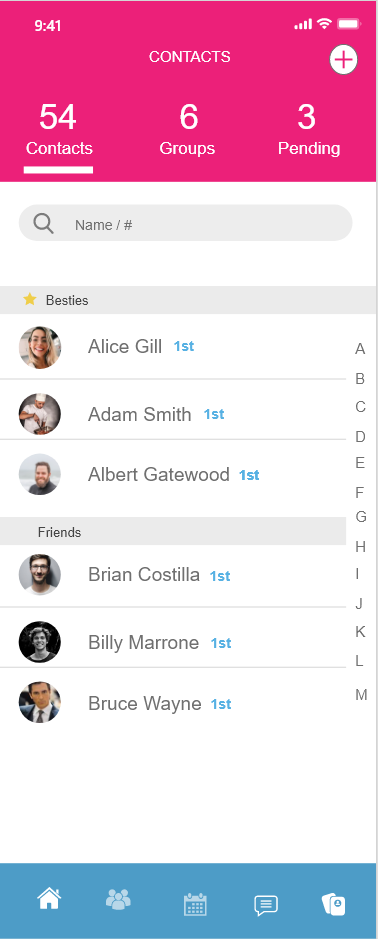Tap the plus icon to add contact
The image size is (378, 939).
343,60
